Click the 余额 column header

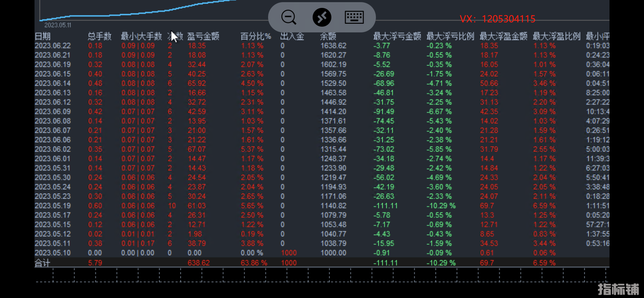click(328, 36)
